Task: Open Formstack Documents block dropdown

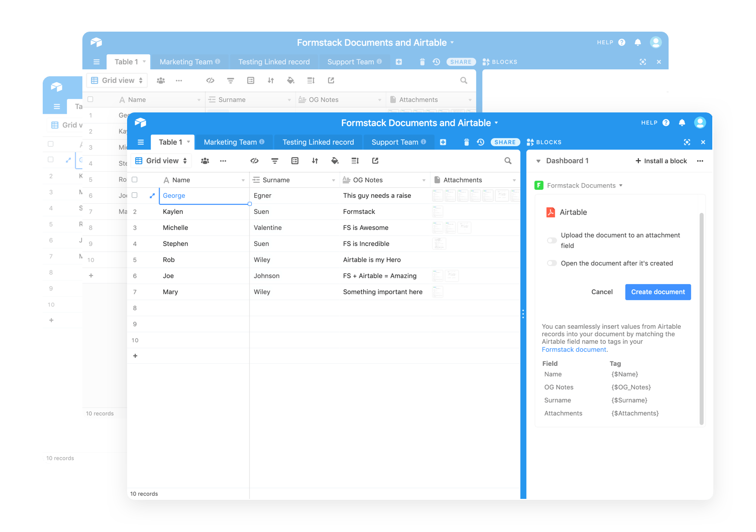Action: [621, 186]
